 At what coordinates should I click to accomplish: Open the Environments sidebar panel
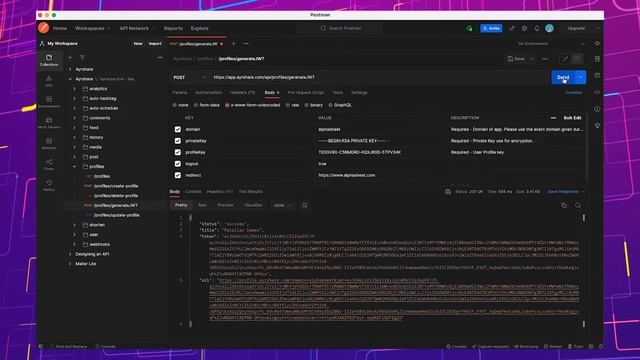[49, 102]
